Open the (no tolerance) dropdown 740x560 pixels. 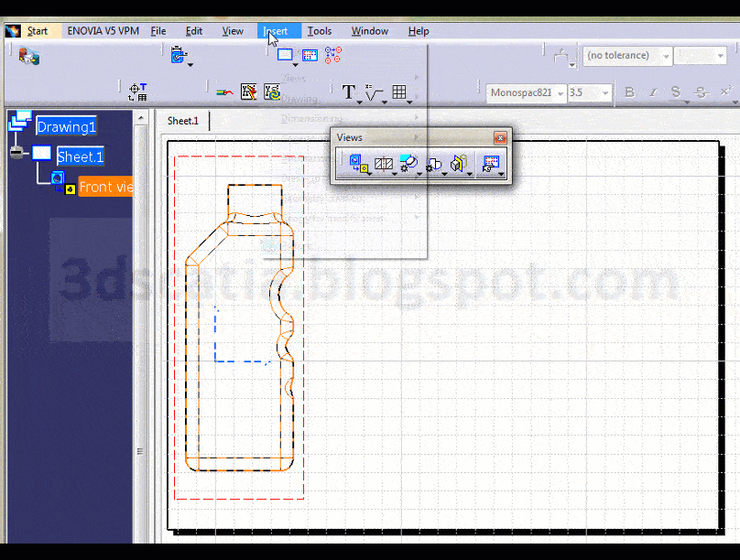click(x=665, y=56)
